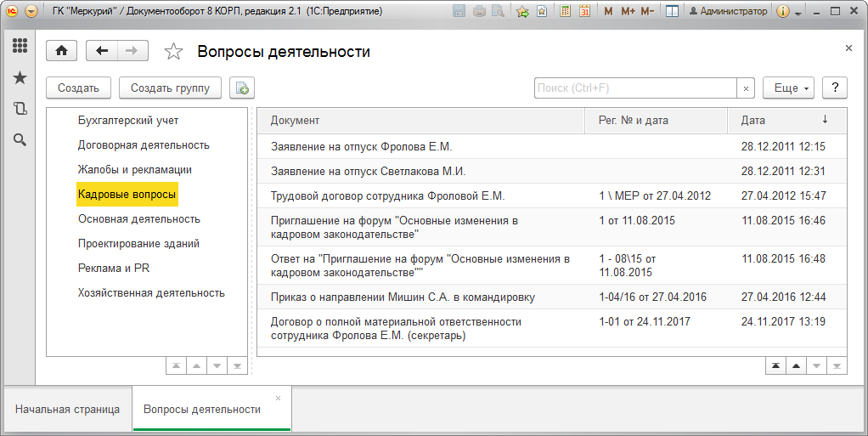Select row Приглашение на форум Основные изменения
Image resolution: width=868 pixels, height=436 pixels.
552,227
